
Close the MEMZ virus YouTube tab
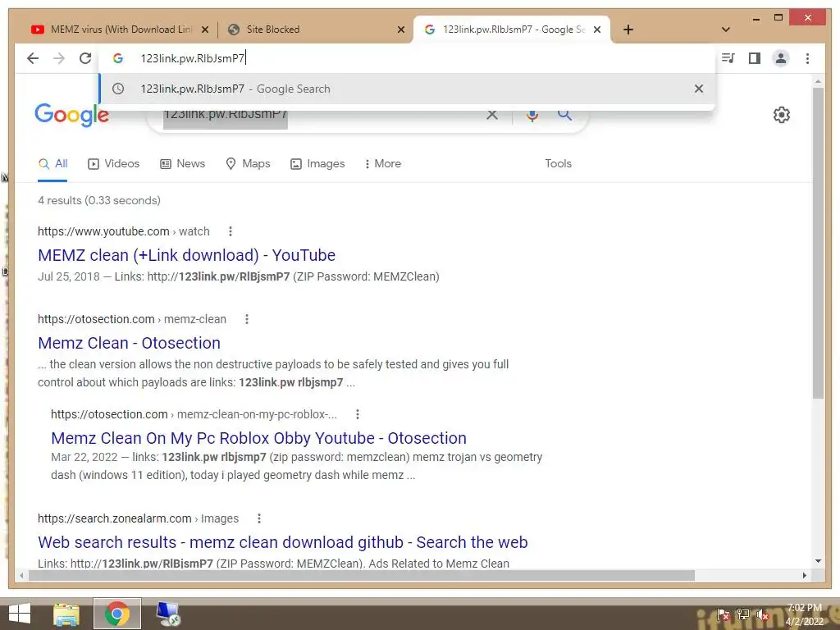(x=204, y=30)
